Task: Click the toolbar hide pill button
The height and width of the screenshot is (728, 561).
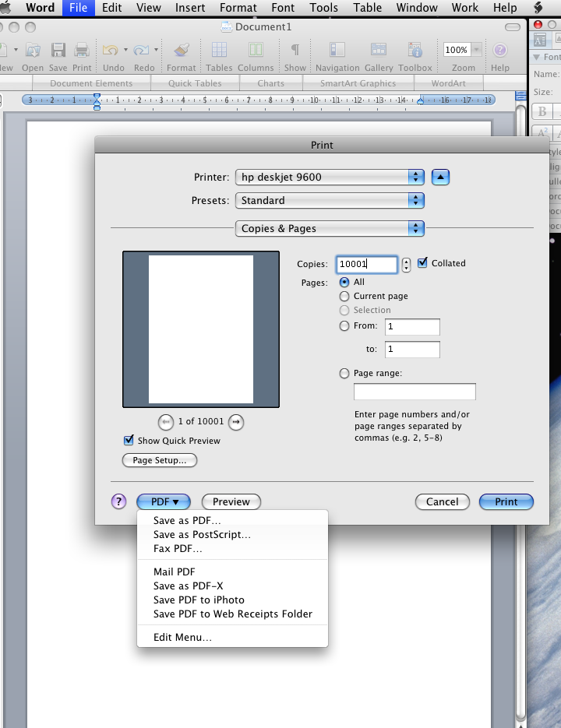Action: click(513, 27)
